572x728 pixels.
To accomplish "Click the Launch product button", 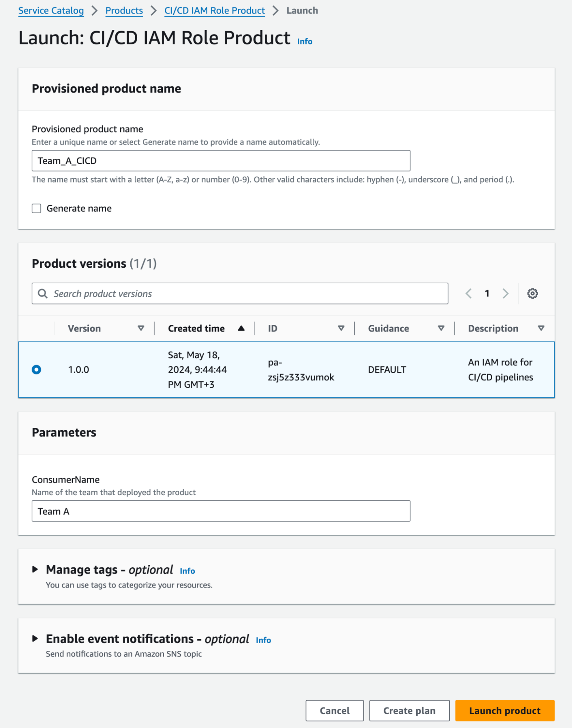I will (x=505, y=711).
